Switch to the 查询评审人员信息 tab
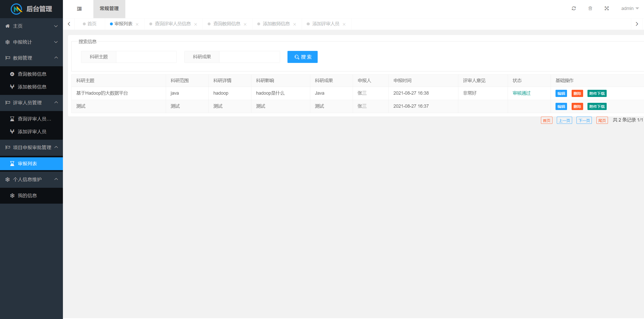644x319 pixels. click(x=173, y=24)
